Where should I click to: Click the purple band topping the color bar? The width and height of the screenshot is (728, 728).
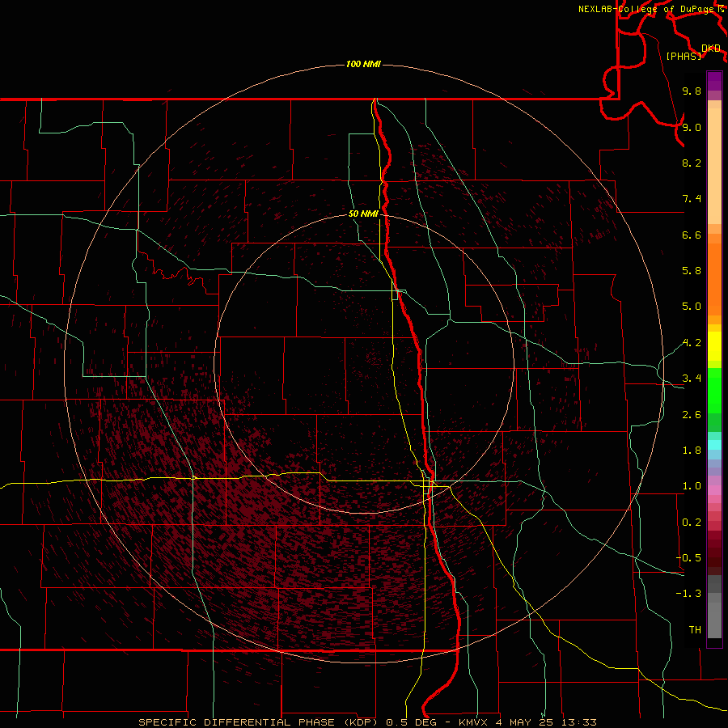pyautogui.click(x=714, y=81)
